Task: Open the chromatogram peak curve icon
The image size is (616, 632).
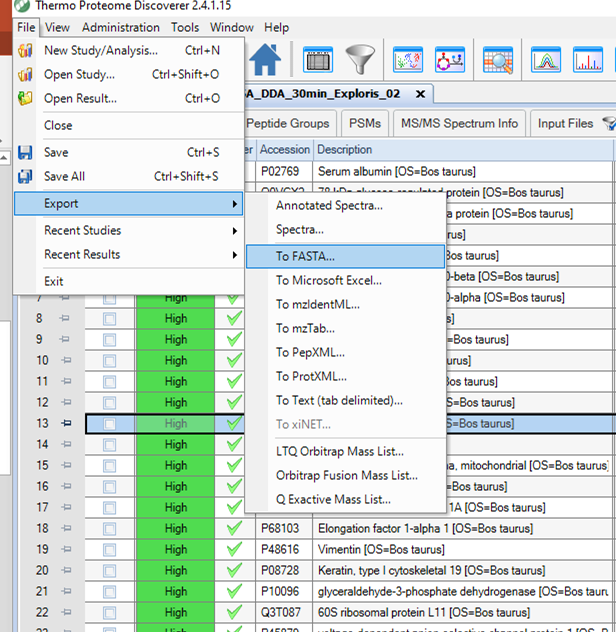Action: coord(546,60)
